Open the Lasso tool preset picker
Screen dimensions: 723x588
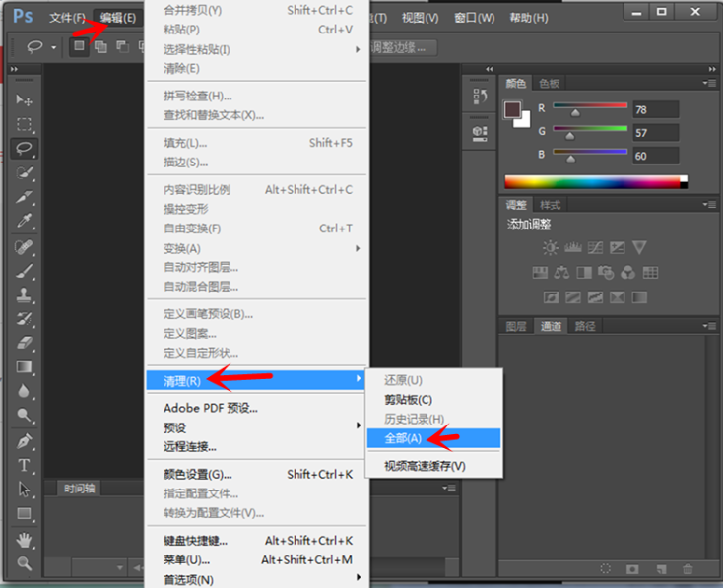[42, 46]
